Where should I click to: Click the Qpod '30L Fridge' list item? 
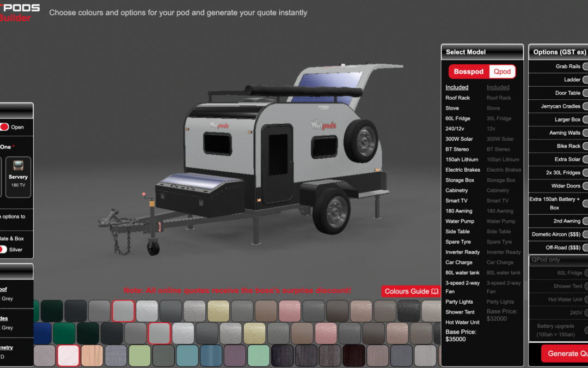499,118
